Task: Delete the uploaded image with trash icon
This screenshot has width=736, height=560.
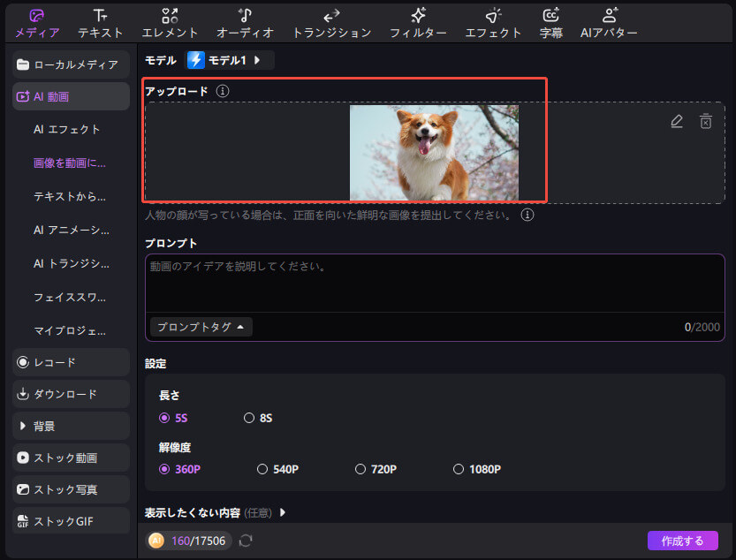Action: (705, 122)
